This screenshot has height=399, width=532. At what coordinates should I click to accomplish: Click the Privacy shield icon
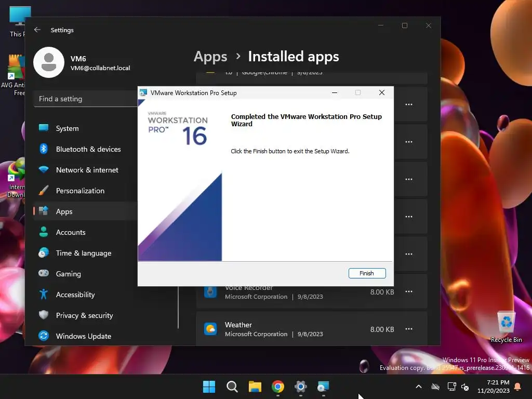tap(44, 315)
